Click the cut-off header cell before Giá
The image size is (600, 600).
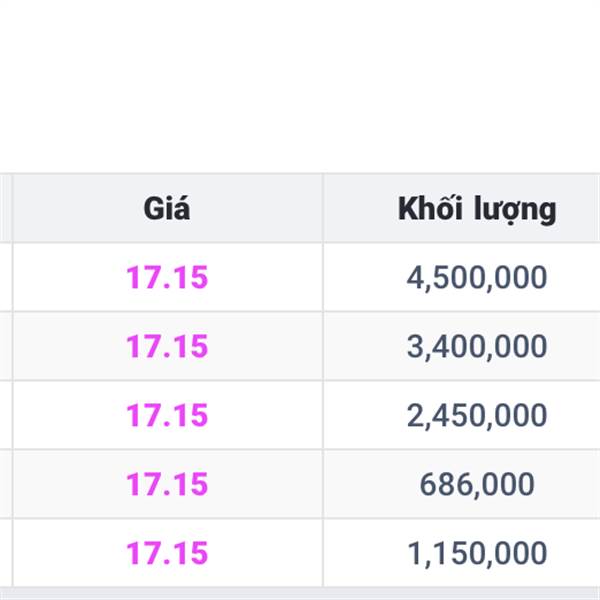[x=6, y=208]
